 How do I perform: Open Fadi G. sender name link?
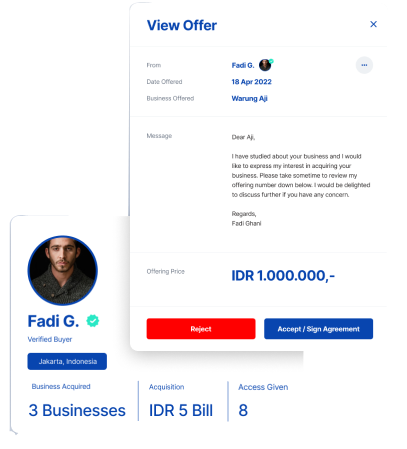(x=243, y=65)
